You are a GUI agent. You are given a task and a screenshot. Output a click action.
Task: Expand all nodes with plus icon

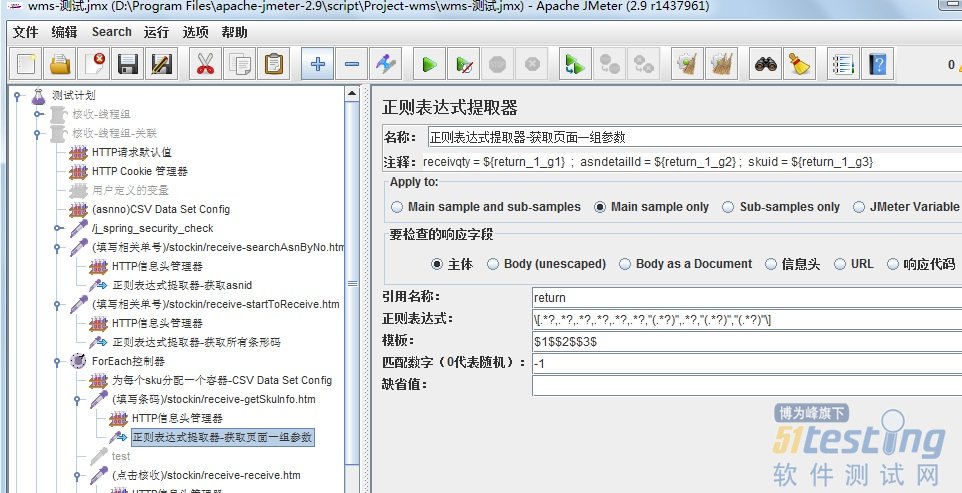pos(317,64)
